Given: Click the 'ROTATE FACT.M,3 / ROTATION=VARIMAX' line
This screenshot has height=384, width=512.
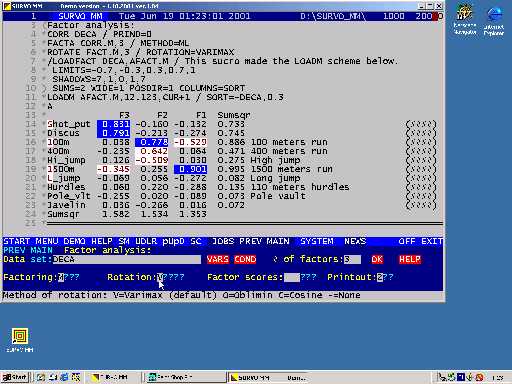Looking at the screenshot, I should coord(141,52).
